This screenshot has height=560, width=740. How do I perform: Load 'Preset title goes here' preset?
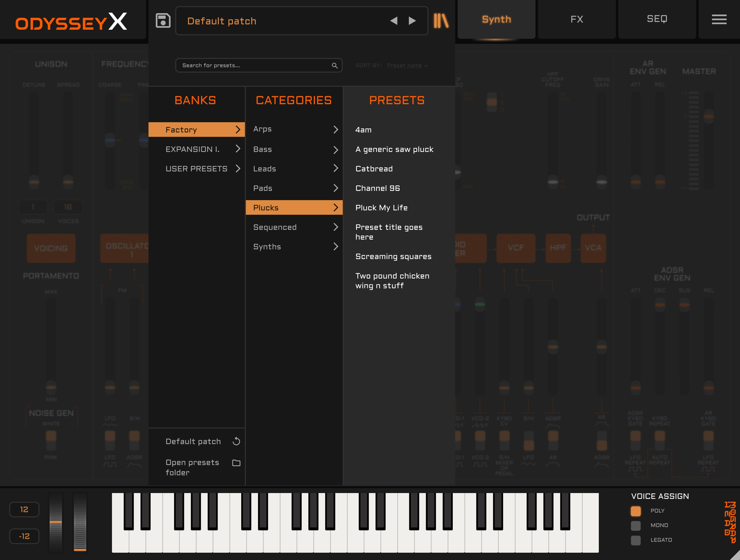click(389, 232)
